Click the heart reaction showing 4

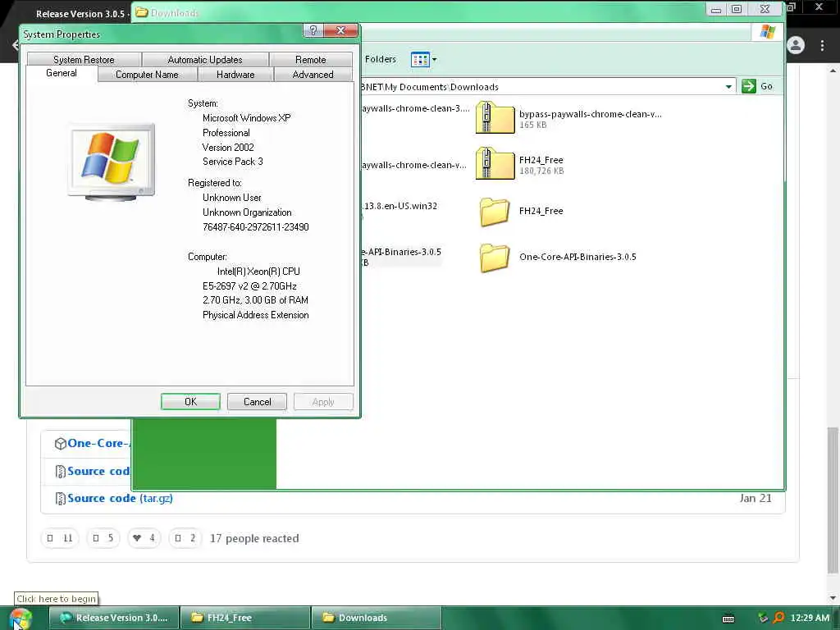144,538
